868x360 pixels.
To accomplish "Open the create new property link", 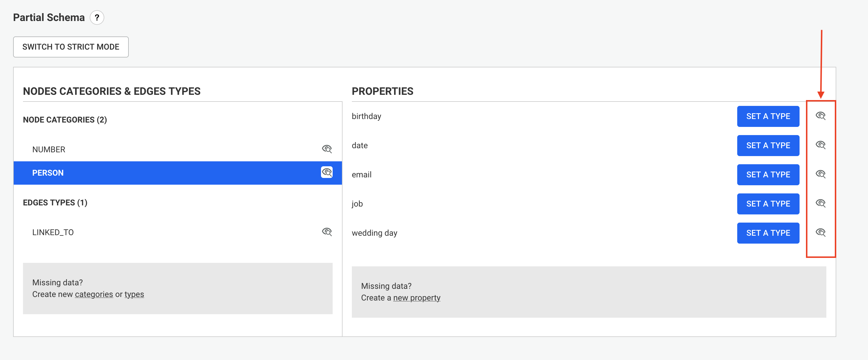I will pyautogui.click(x=417, y=298).
